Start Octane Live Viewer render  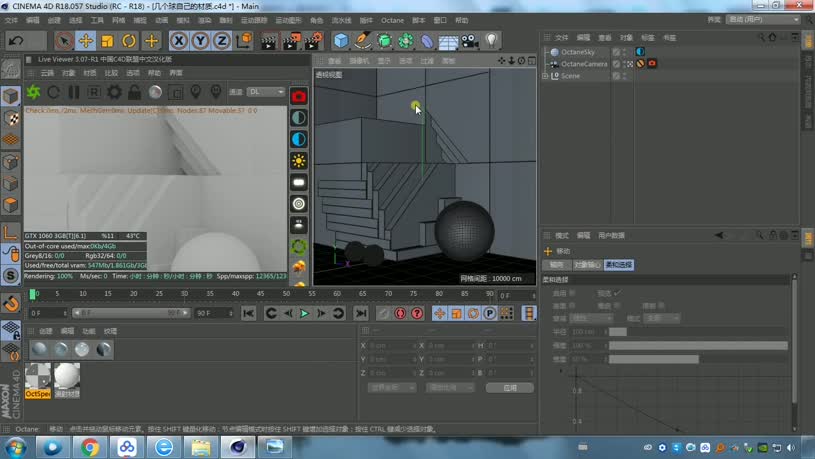pos(33,92)
